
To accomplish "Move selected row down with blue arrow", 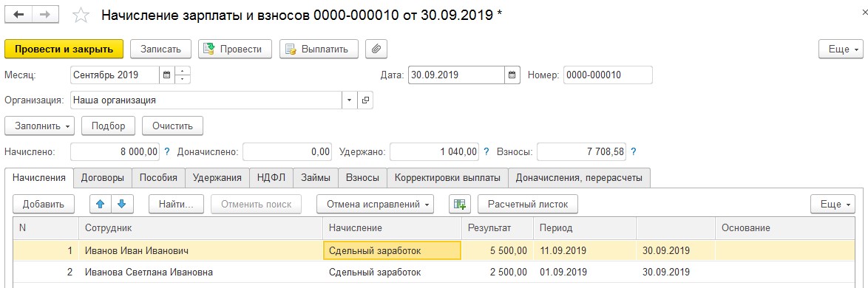I will click(x=122, y=204).
